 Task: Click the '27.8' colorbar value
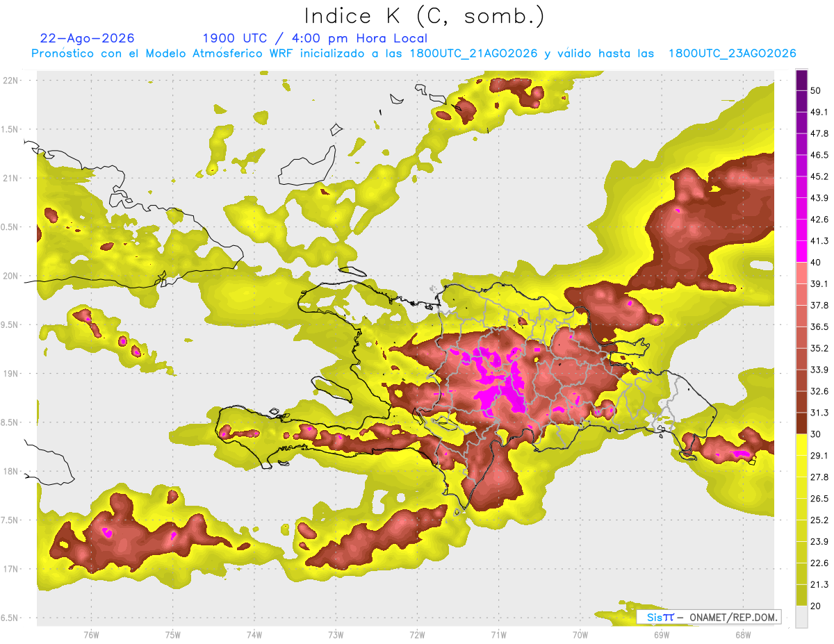819,477
